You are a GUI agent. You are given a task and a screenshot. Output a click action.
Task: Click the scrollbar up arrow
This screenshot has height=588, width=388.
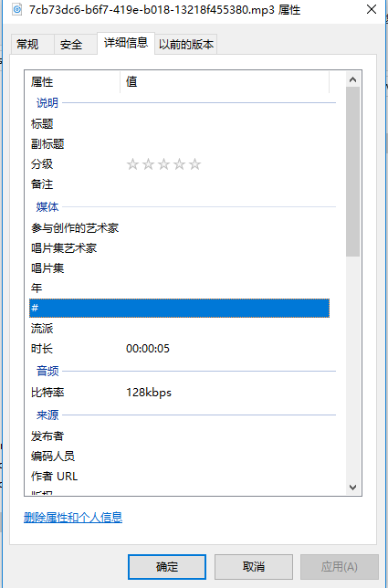[352, 79]
